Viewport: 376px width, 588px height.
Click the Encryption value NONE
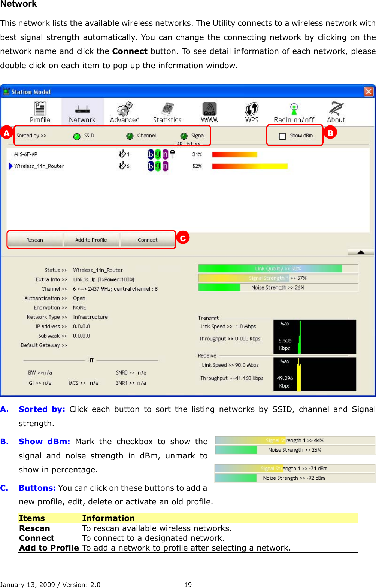pos(79,307)
